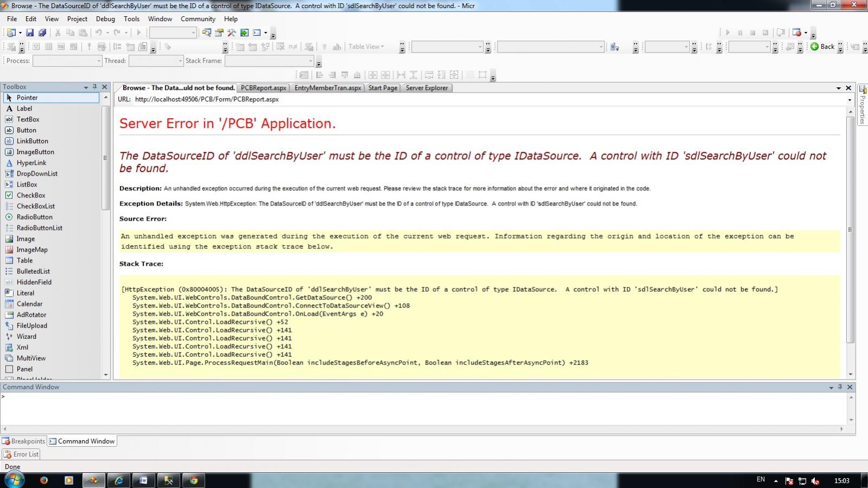
Task: Click the New Project icon
Action: [x=11, y=33]
